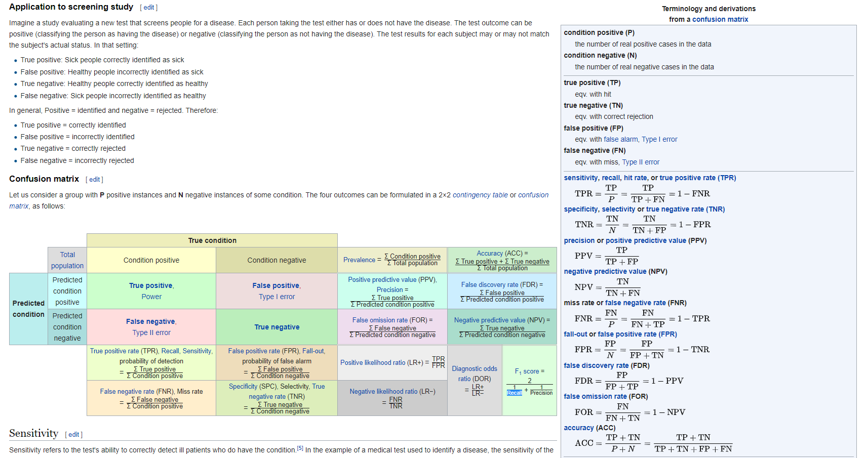Screen dimensions: 868x458
Task: Click Negative predictive value table link
Action: pyautogui.click(x=490, y=320)
